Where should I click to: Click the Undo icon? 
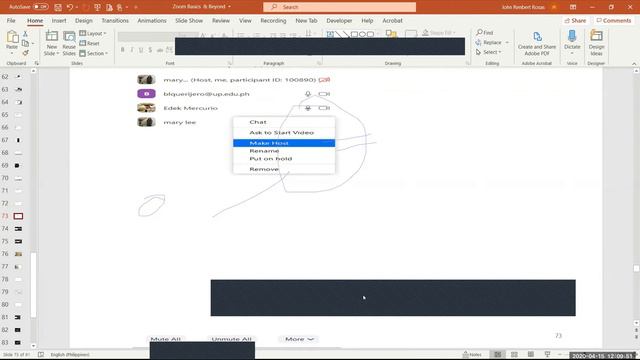click(70, 7)
